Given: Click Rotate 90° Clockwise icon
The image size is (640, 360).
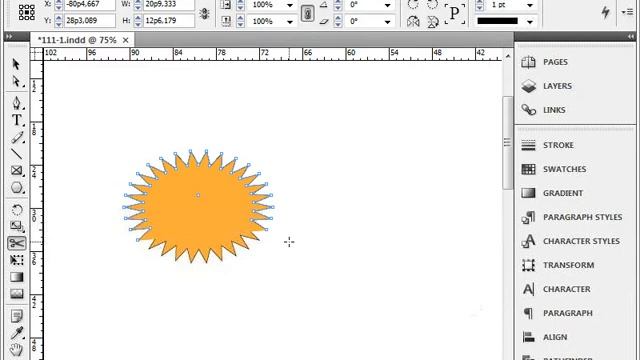Looking at the screenshot, I should pyautogui.click(x=413, y=5).
